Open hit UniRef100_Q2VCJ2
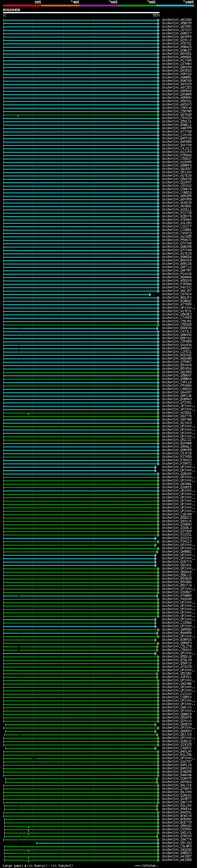The width and height of the screenshot is (197, 868). (177, 40)
